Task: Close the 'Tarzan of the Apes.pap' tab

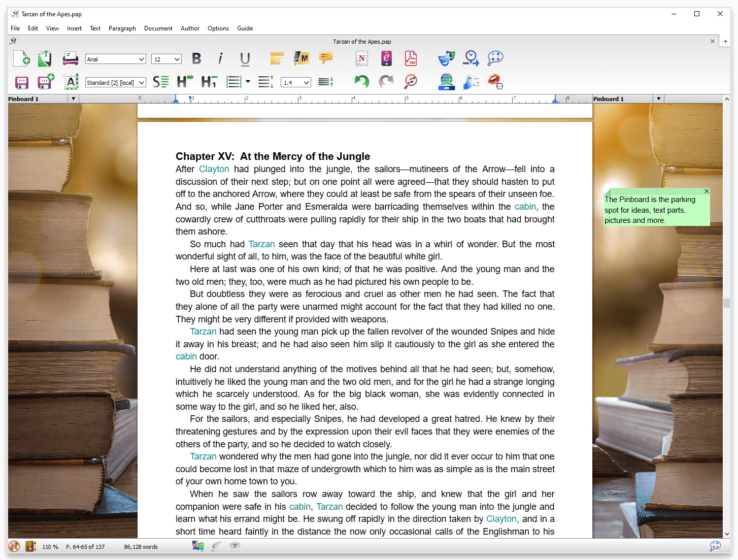Action: pos(712,42)
